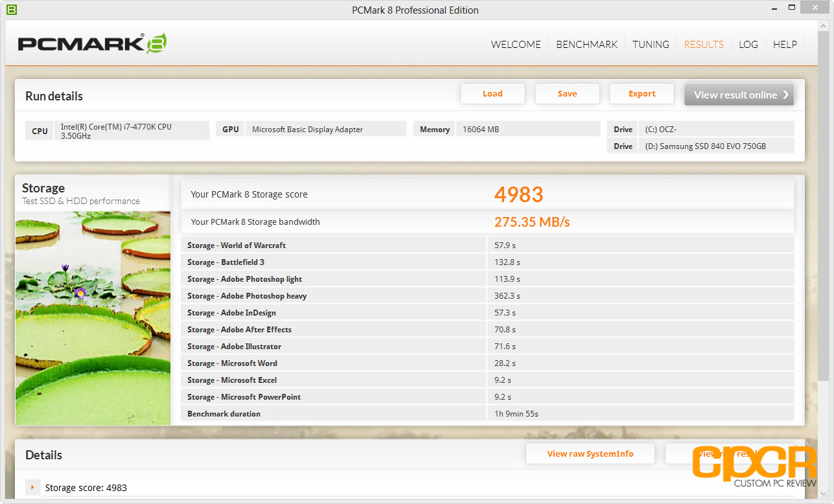Viewport: 834px width, 504px height.
Task: Click the Samsung SSD 840 EVO 750GB entry
Action: point(716,146)
